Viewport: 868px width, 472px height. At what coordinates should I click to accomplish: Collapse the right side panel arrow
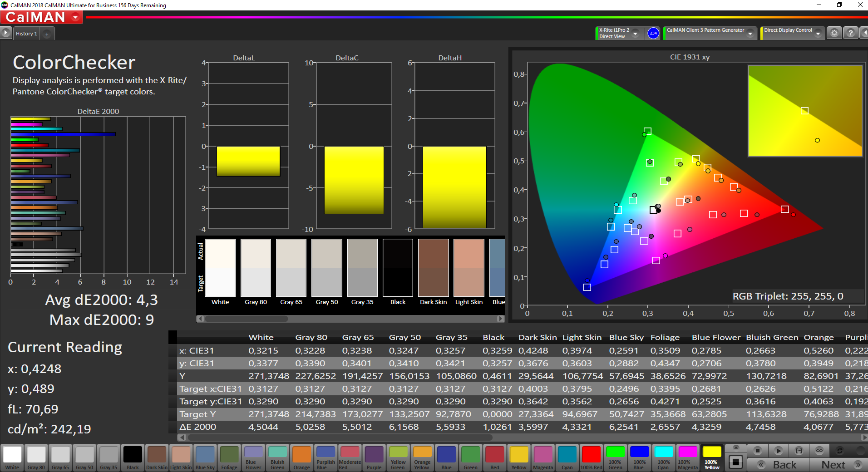coord(864,33)
